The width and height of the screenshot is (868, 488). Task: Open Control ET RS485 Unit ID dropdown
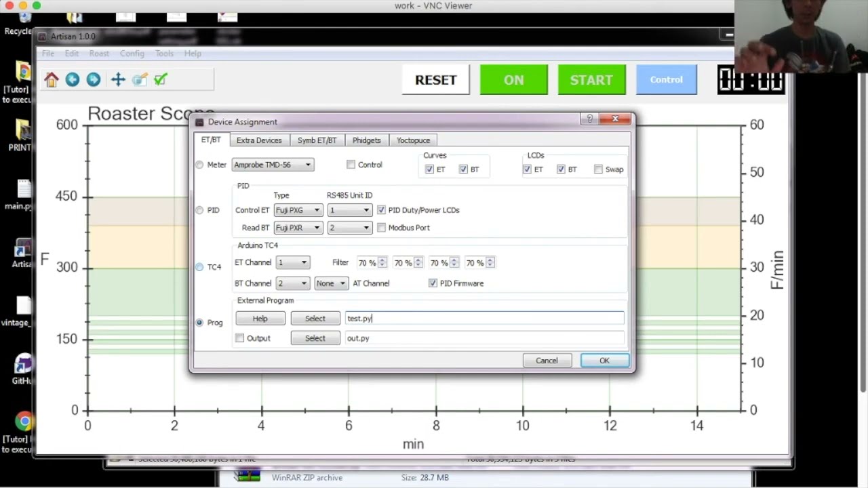[x=349, y=210]
